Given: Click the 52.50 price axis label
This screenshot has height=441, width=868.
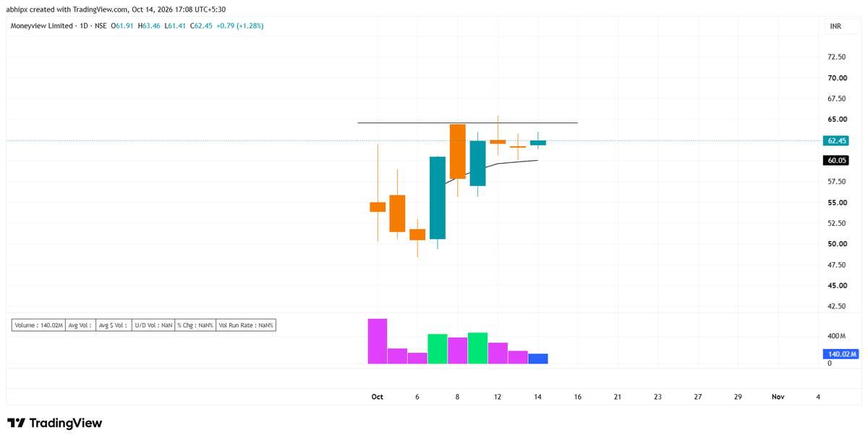Looking at the screenshot, I should (x=836, y=223).
